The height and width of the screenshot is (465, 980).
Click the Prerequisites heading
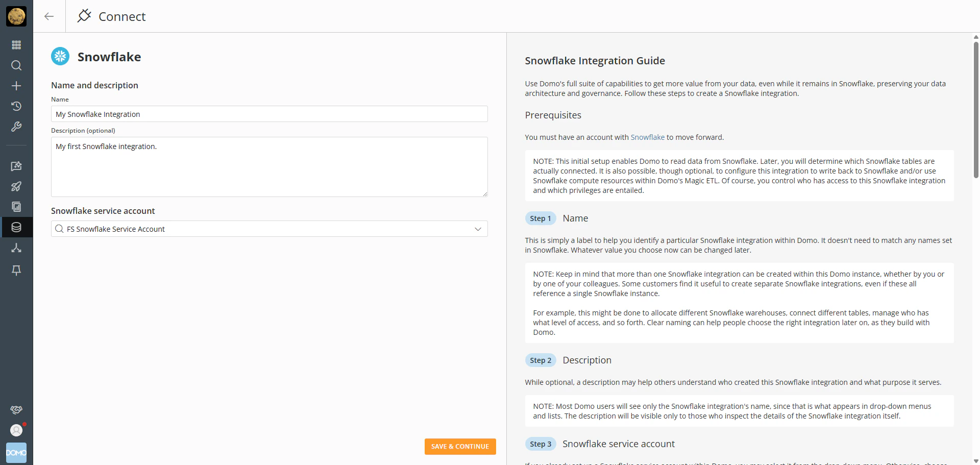click(553, 115)
